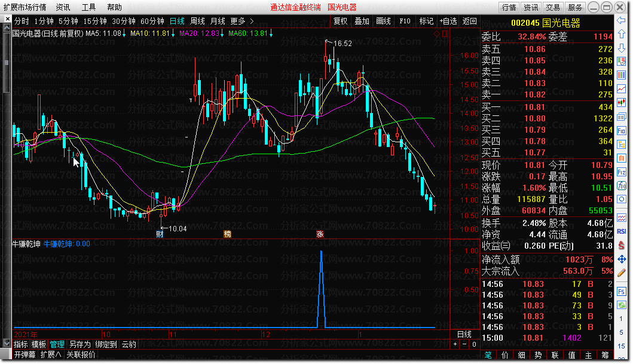Switch to the red intraday line chart icon
The width and height of the screenshot is (633, 364).
tap(621, 89)
